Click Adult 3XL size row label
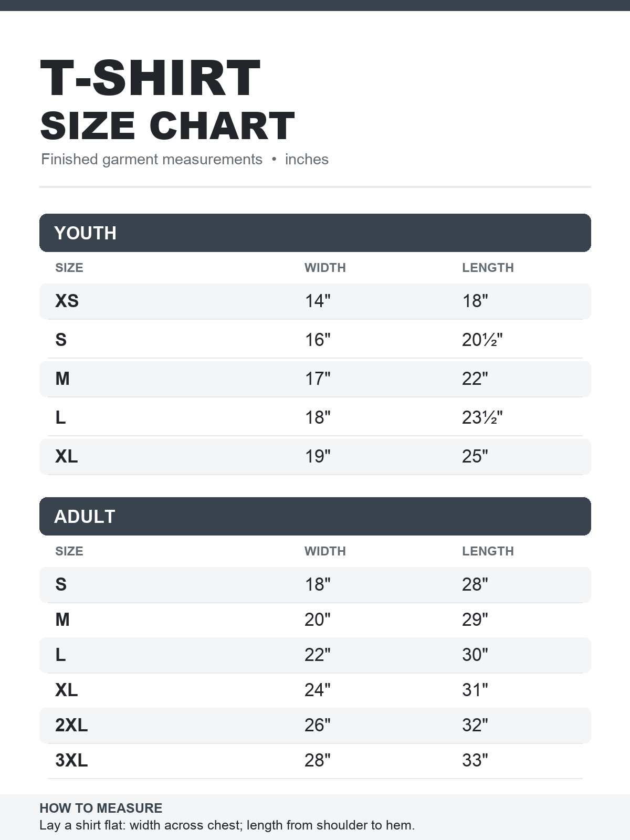 71,760
